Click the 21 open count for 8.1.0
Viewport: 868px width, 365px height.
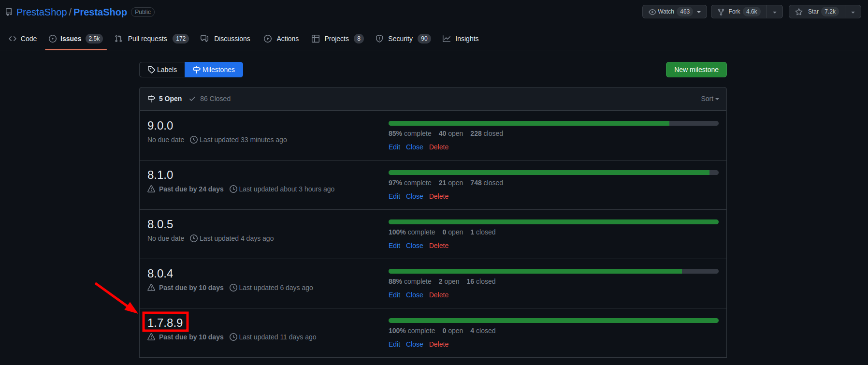pos(451,183)
